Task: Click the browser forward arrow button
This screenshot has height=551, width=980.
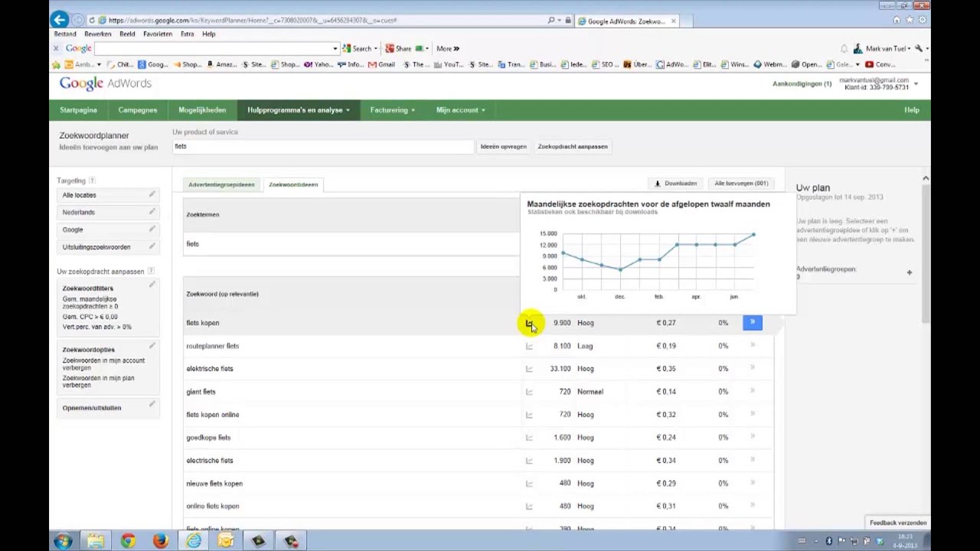Action: click(78, 20)
